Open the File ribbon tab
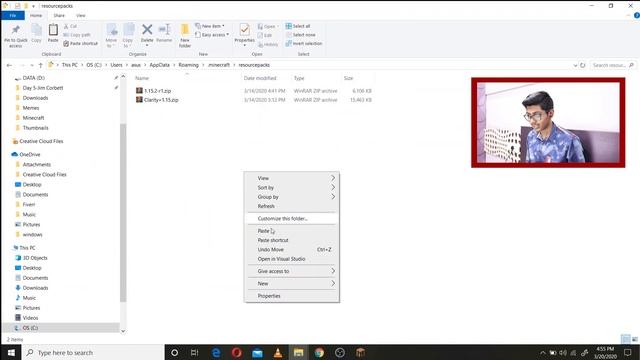The height and width of the screenshot is (360, 640). [x=13, y=16]
